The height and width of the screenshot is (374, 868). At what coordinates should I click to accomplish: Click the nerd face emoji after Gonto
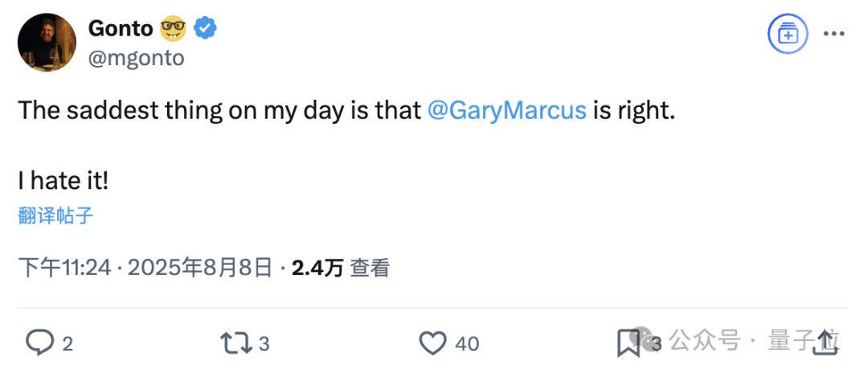pos(174,29)
